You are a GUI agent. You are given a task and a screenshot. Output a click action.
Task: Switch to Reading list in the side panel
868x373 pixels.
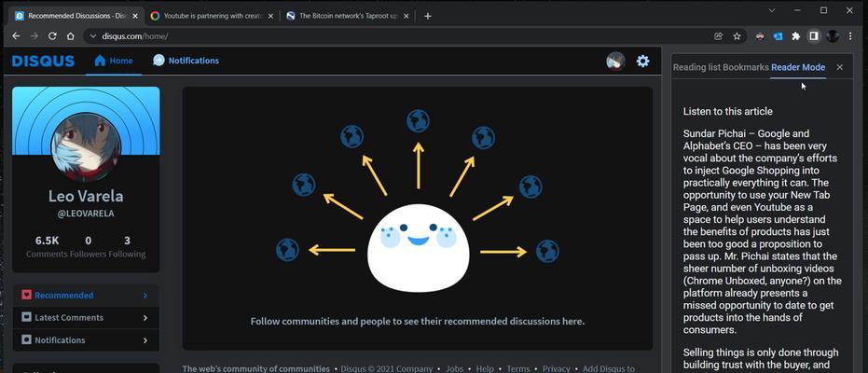[696, 67]
